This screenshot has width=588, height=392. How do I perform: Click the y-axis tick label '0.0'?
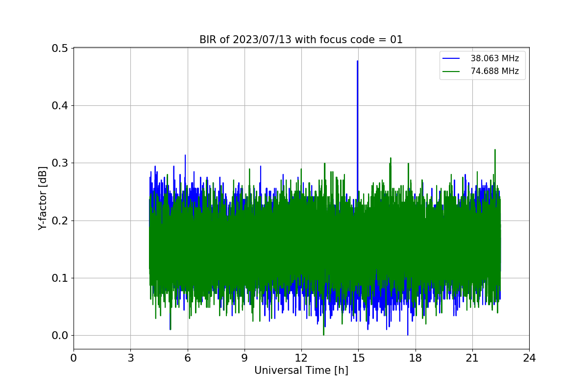[x=60, y=336]
